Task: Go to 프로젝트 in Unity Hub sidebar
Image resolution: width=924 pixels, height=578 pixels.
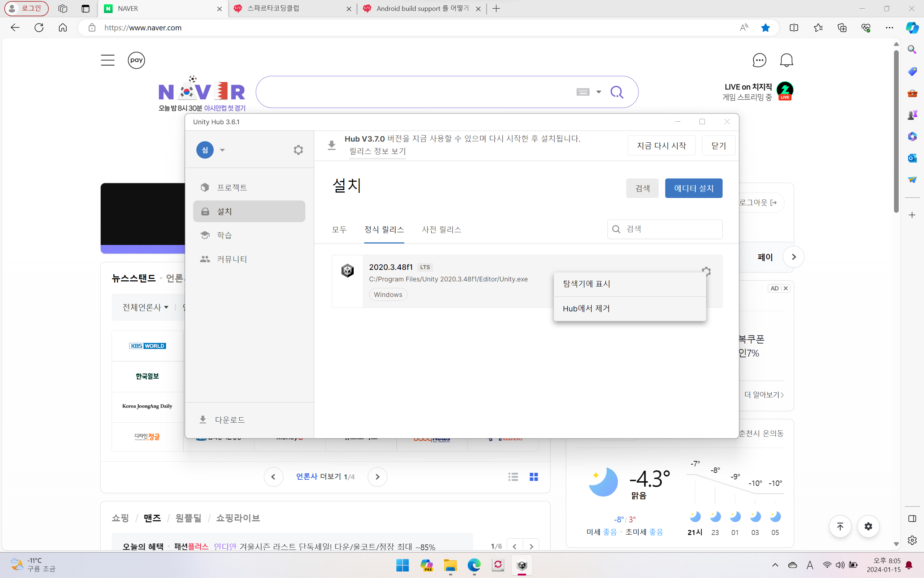Action: coord(249,187)
